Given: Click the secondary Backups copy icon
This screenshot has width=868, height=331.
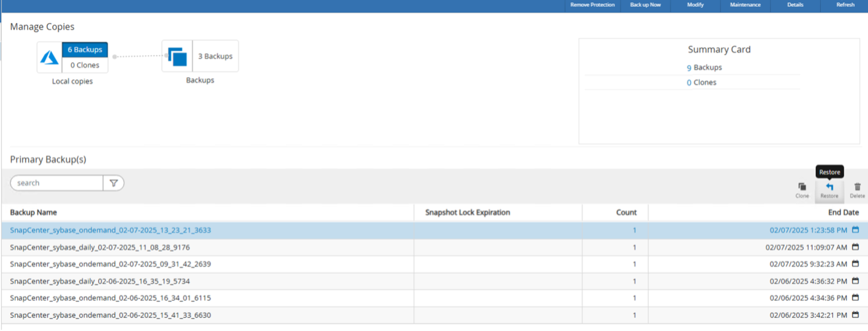Looking at the screenshot, I should [177, 56].
